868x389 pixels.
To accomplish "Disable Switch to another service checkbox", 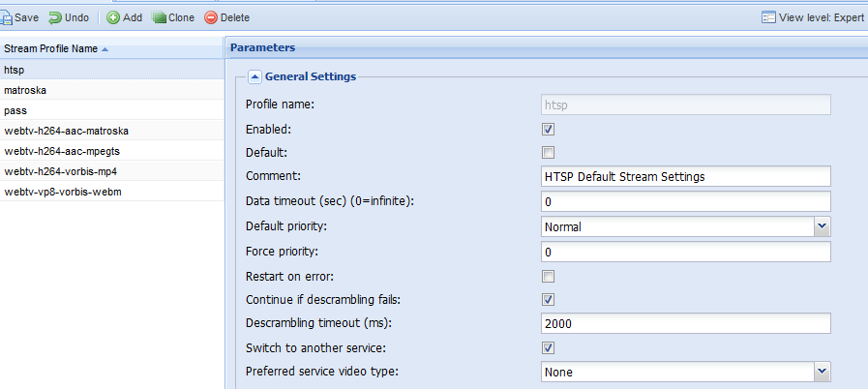I will (x=548, y=348).
